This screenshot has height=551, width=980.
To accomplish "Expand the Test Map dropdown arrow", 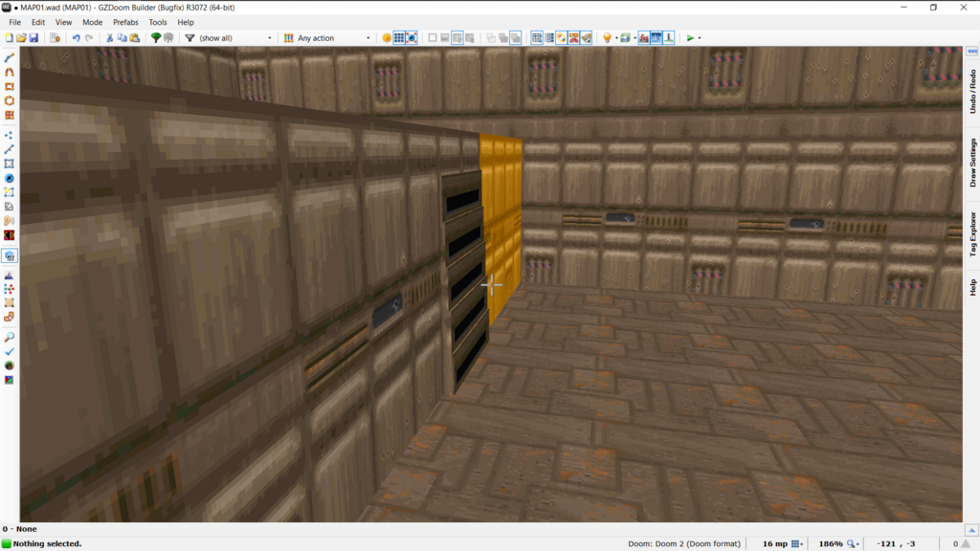I will pyautogui.click(x=700, y=38).
